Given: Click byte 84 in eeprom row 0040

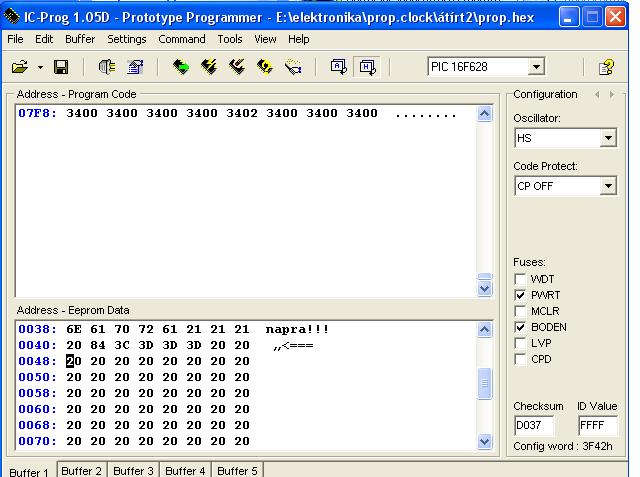Looking at the screenshot, I should 98,345.
